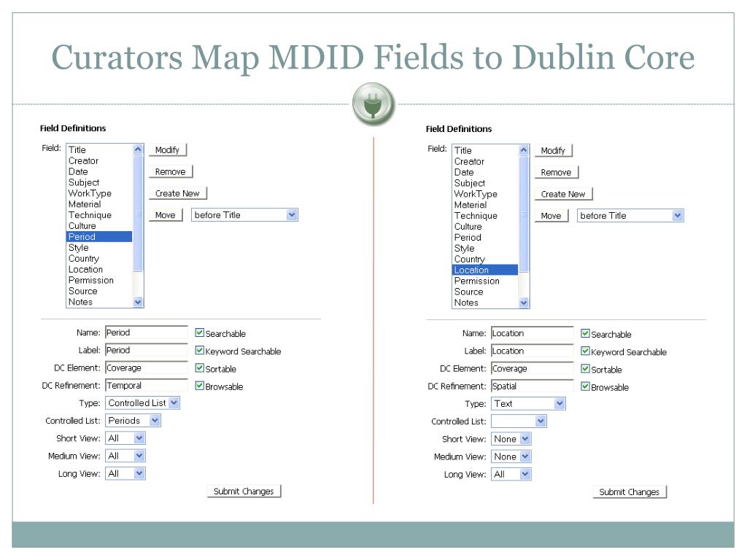This screenshot has width=747, height=560.
Task: Toggle Sortable checkbox in left Period form
Action: point(200,367)
